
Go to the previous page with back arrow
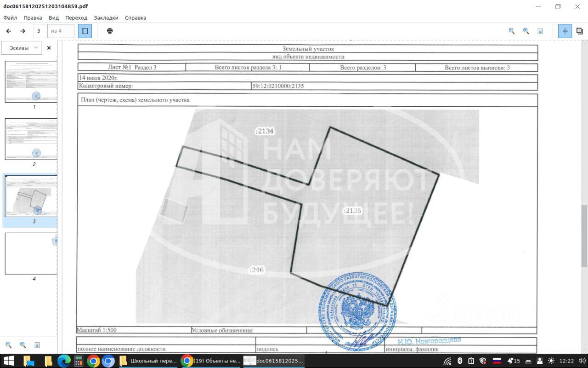click(x=8, y=31)
